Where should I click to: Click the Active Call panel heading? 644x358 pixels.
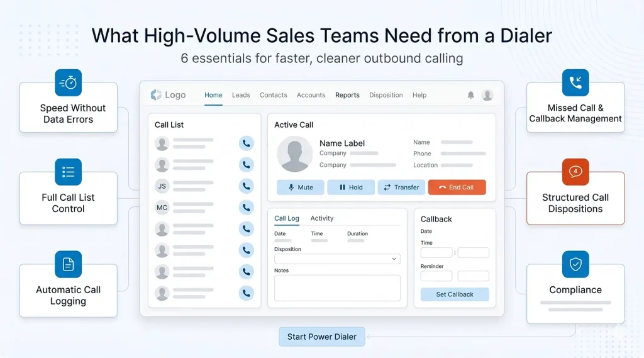pos(293,125)
